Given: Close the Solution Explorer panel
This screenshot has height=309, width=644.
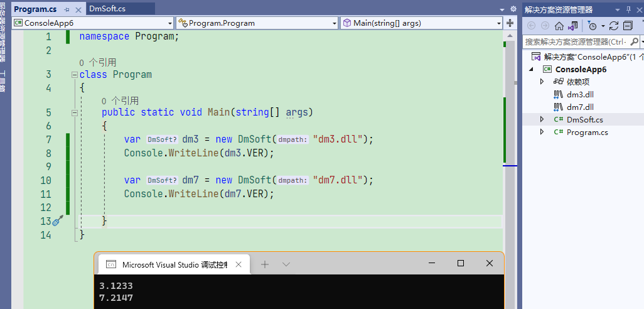Looking at the screenshot, I should coord(640,9).
